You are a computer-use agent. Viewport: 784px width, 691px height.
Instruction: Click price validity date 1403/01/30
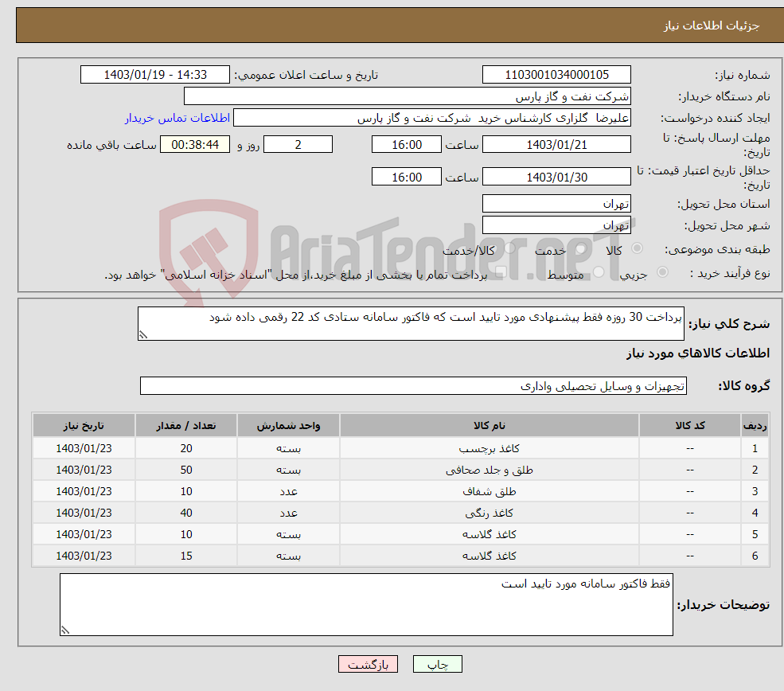coord(556,177)
